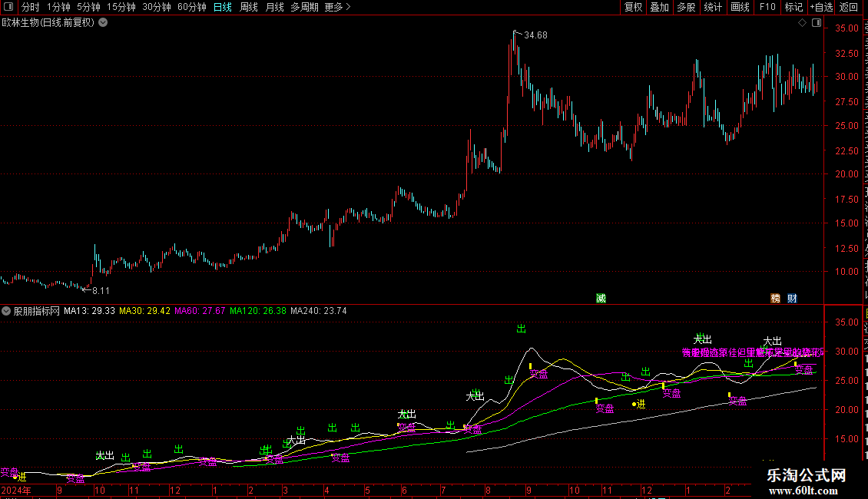Click the MA30: 29.42 indicator value
Screen dimensions: 868x499
144,311
